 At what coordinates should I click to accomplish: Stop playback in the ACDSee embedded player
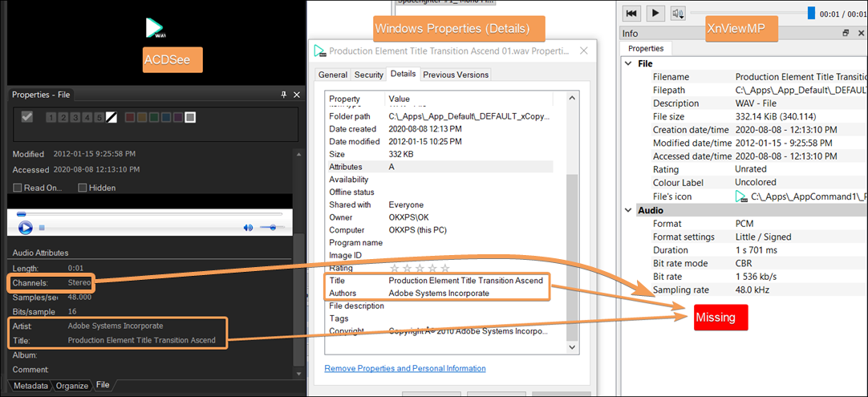[42, 228]
